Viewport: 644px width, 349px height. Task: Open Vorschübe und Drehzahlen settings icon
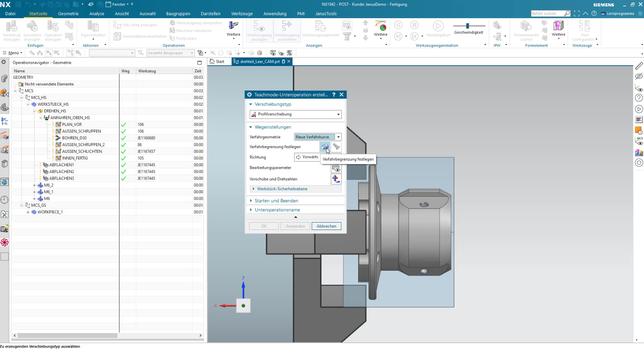point(336,179)
